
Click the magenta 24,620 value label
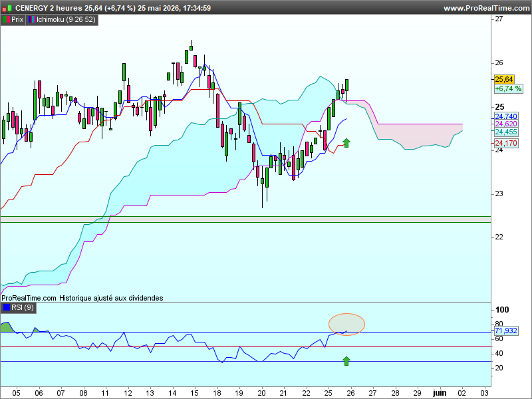tap(506, 124)
